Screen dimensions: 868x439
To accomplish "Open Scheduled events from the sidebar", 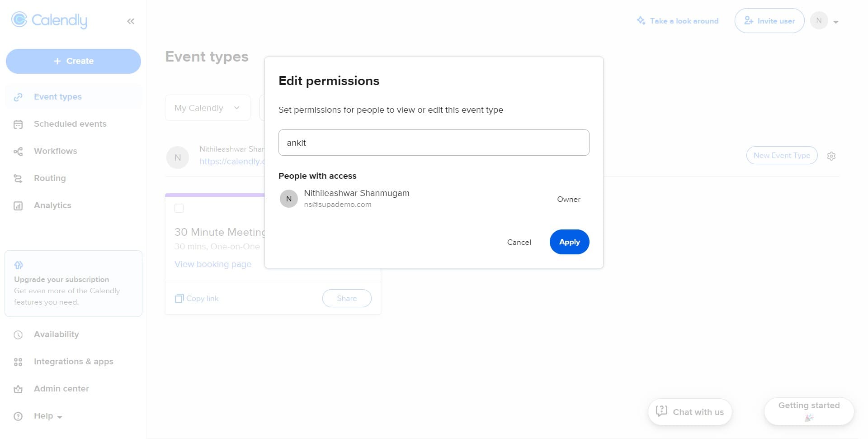I will 70,124.
